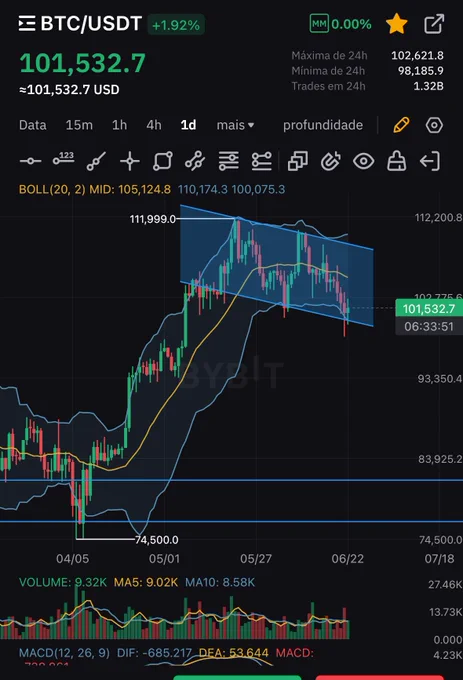The width and height of the screenshot is (463, 680).
Task: Tap the VOLUME: 9.32K indicator label
Action: tap(63, 582)
